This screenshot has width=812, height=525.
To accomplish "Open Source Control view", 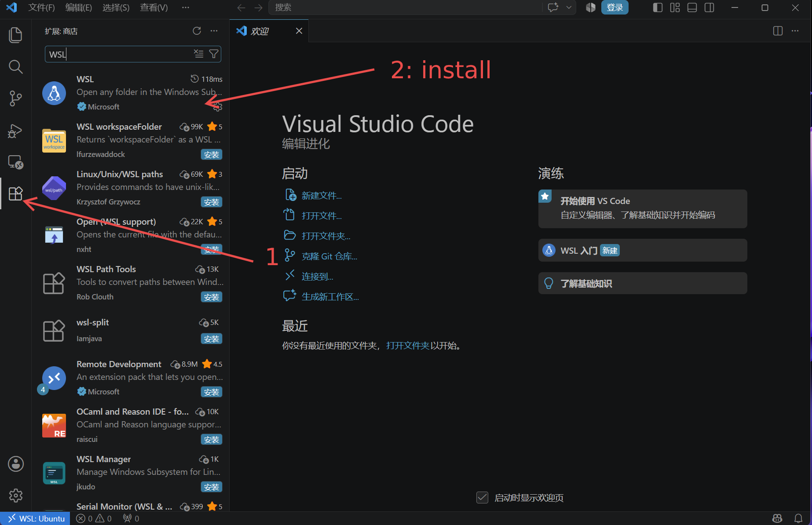I will pos(16,98).
